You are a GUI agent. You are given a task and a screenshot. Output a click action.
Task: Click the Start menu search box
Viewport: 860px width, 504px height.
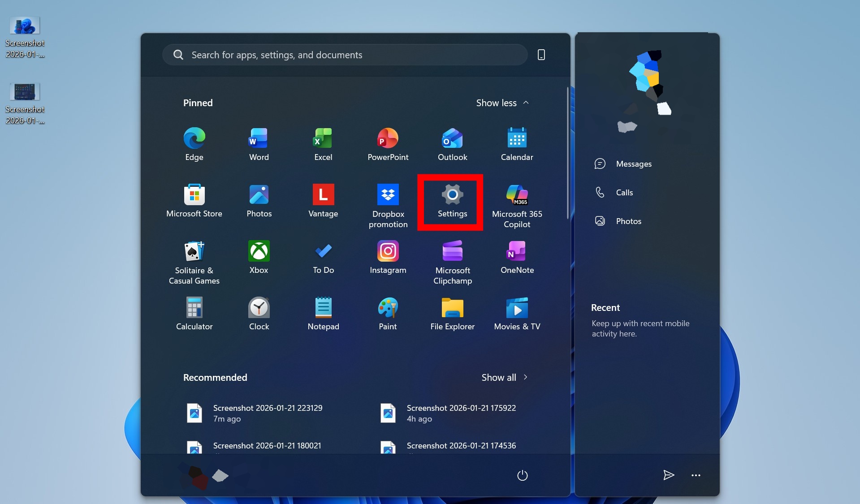345,55
